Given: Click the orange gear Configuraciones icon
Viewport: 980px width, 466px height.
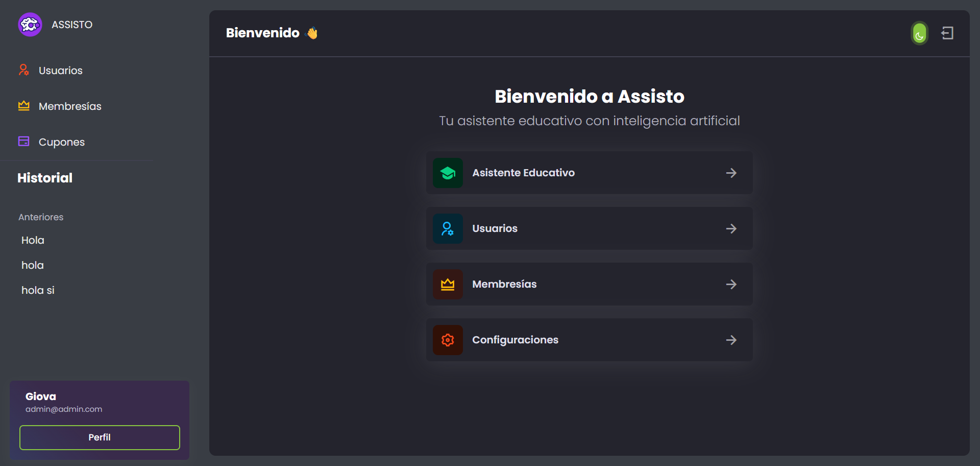Looking at the screenshot, I should (x=448, y=340).
